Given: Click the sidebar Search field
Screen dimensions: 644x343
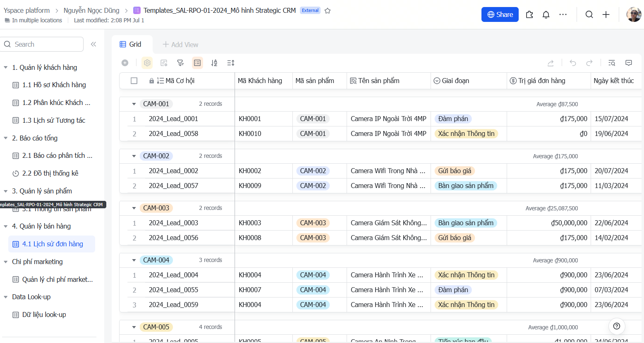Looking at the screenshot, I should coord(43,44).
